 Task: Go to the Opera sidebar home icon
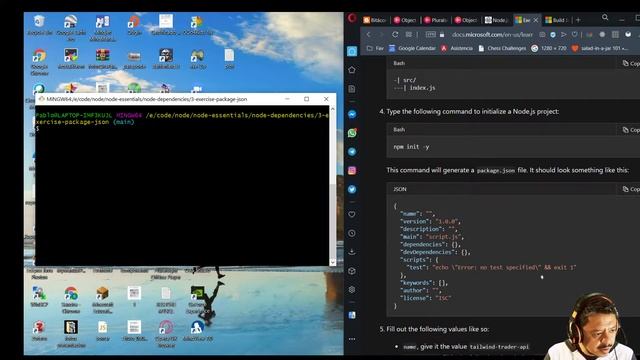tap(352, 70)
